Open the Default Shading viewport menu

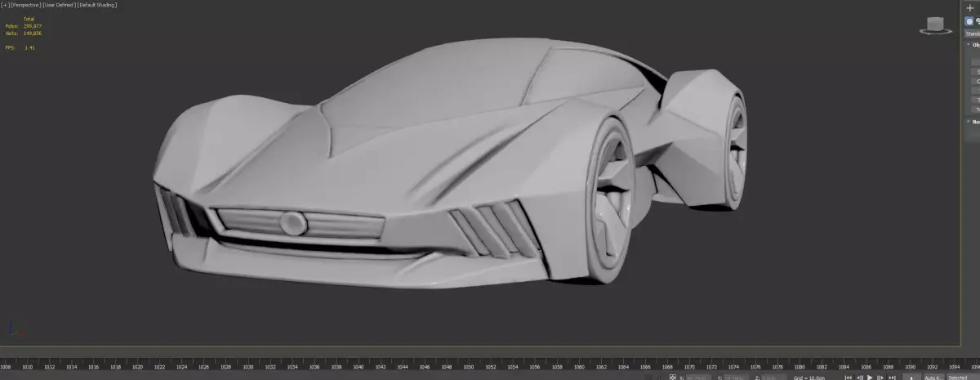(x=97, y=5)
